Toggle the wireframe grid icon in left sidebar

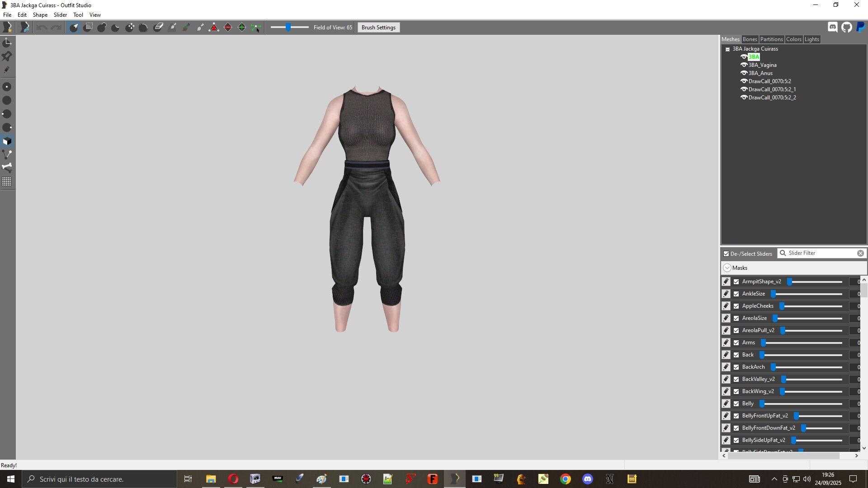(7, 182)
